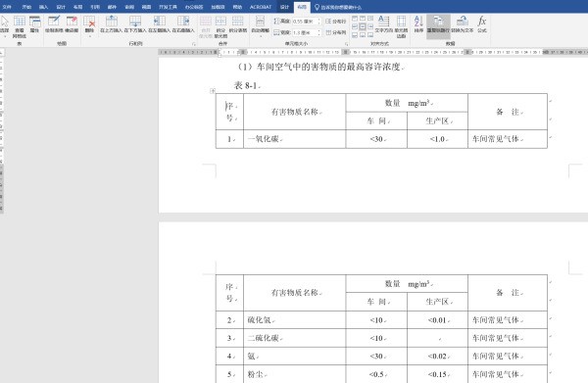Image resolution: width=588 pixels, height=383 pixels.
Task: Click the row Height (高度) input field
Action: click(x=305, y=22)
